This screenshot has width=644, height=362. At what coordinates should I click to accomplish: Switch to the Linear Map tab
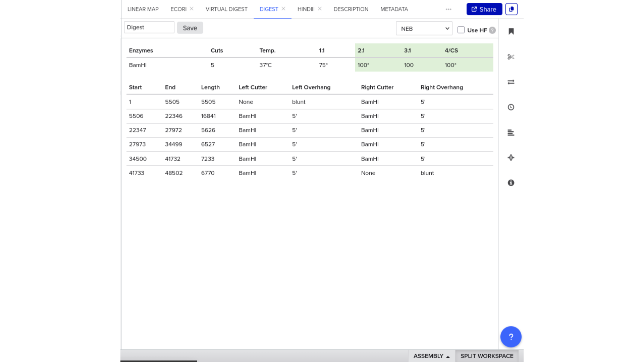(143, 9)
